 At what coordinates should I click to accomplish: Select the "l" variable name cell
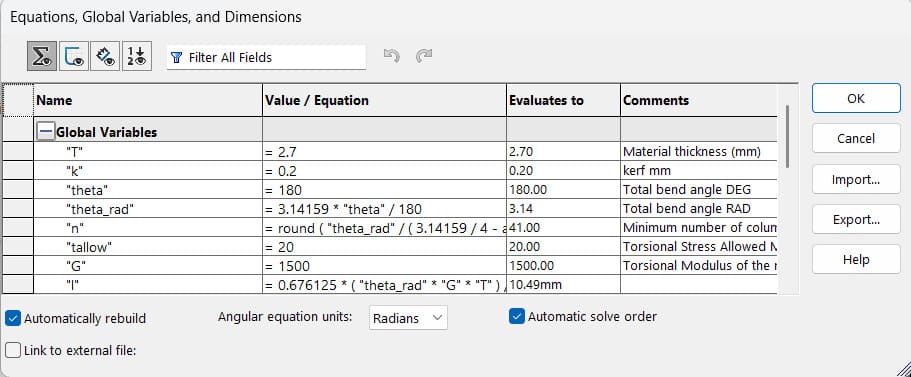pyautogui.click(x=148, y=285)
